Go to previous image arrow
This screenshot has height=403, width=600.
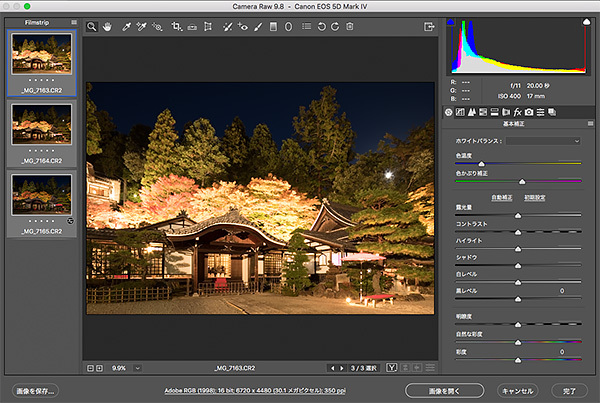coord(332,368)
